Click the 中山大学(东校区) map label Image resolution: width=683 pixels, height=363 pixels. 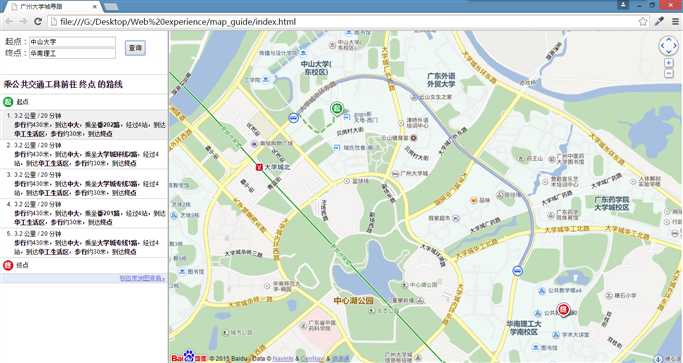316,68
